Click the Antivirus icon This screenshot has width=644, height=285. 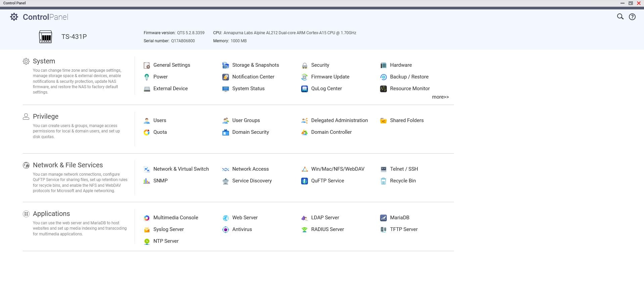click(226, 230)
